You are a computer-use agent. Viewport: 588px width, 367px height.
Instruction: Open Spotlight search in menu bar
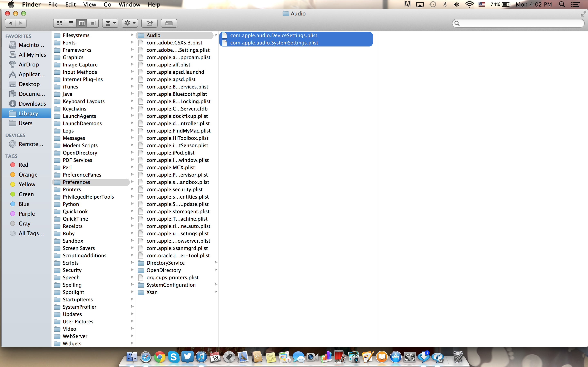(x=562, y=4)
